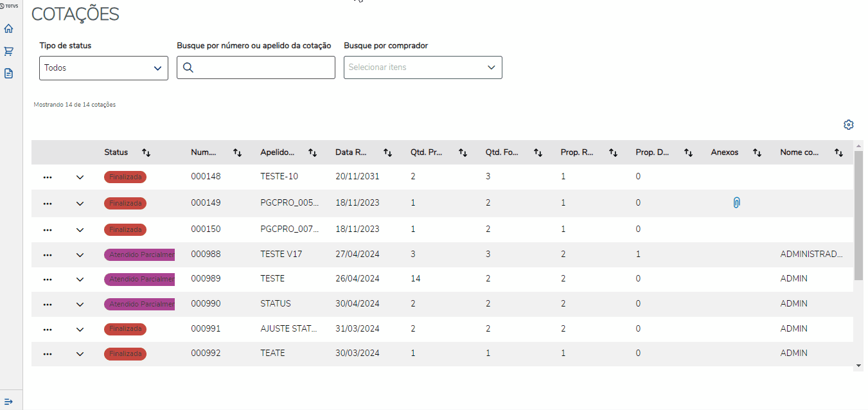
Task: Expand the sidebar with the arrow icon
Action: pyautogui.click(x=8, y=401)
